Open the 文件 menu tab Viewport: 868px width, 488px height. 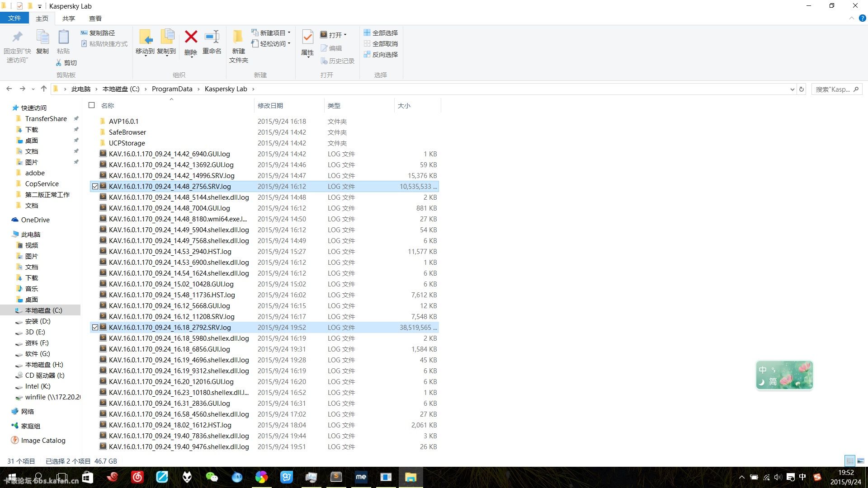(14, 18)
